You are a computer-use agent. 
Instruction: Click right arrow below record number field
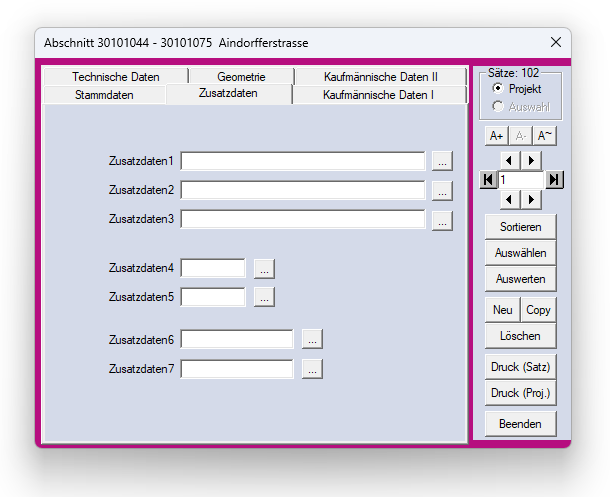tap(531, 199)
